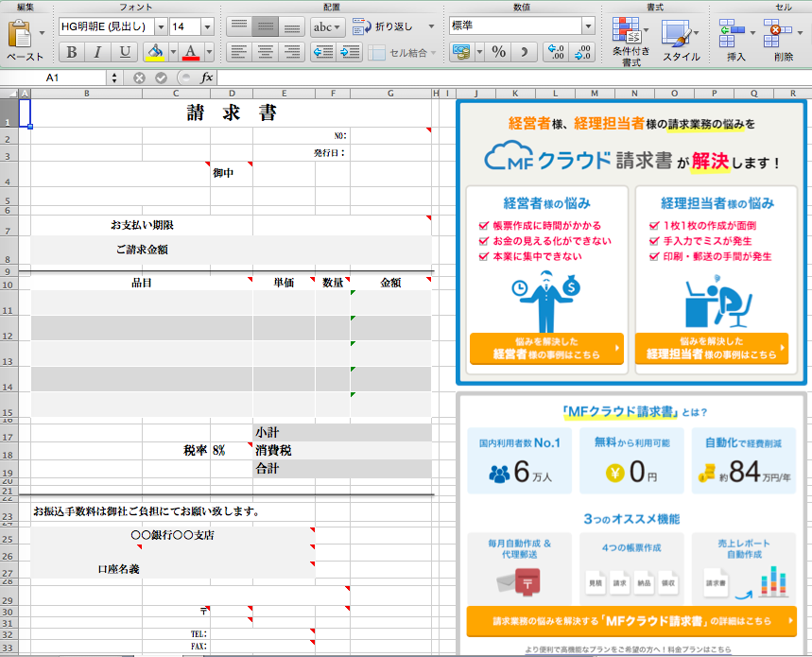Set vertical alignment to top
Viewport: 812px width, 657px height.
pyautogui.click(x=239, y=26)
